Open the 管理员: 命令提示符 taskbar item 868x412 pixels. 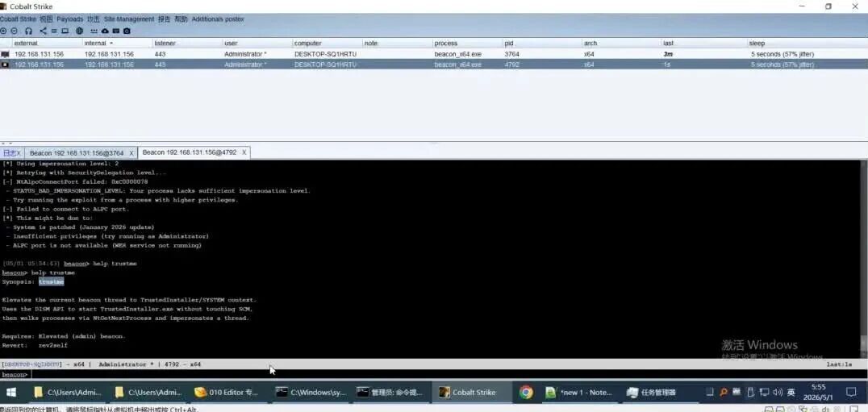click(390, 392)
